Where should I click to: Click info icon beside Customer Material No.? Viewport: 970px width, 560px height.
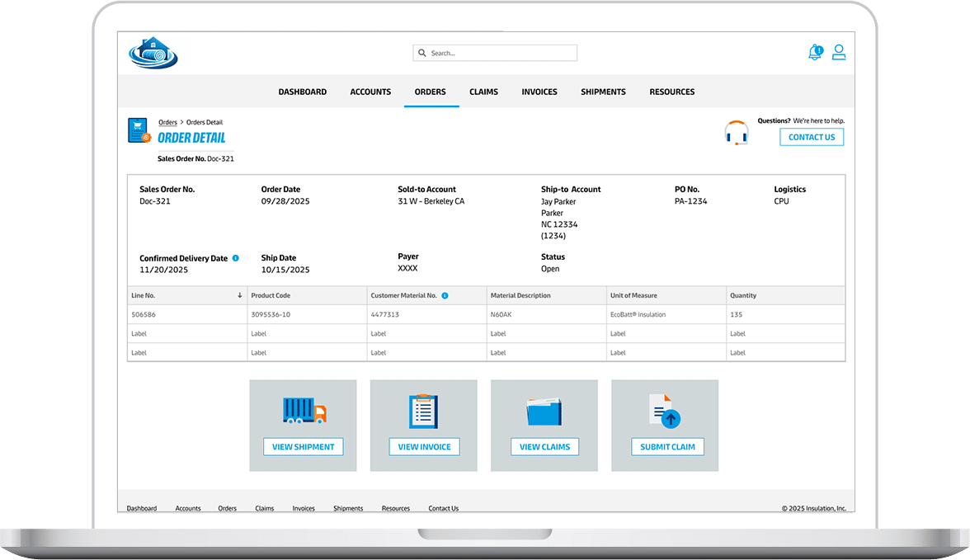tap(445, 295)
